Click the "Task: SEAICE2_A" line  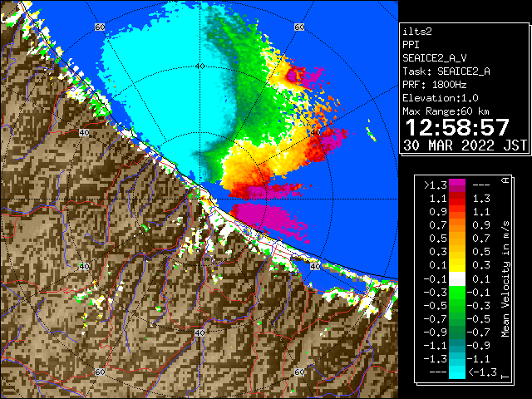click(x=446, y=71)
